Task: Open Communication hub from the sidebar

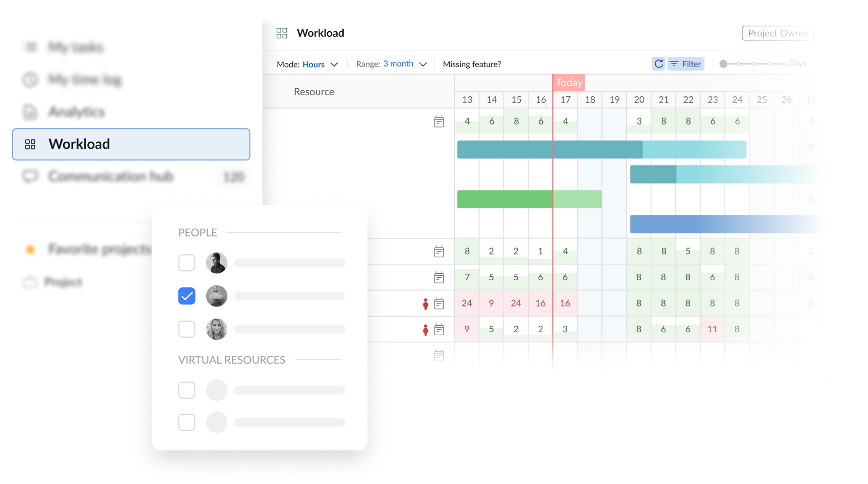Action: click(111, 176)
